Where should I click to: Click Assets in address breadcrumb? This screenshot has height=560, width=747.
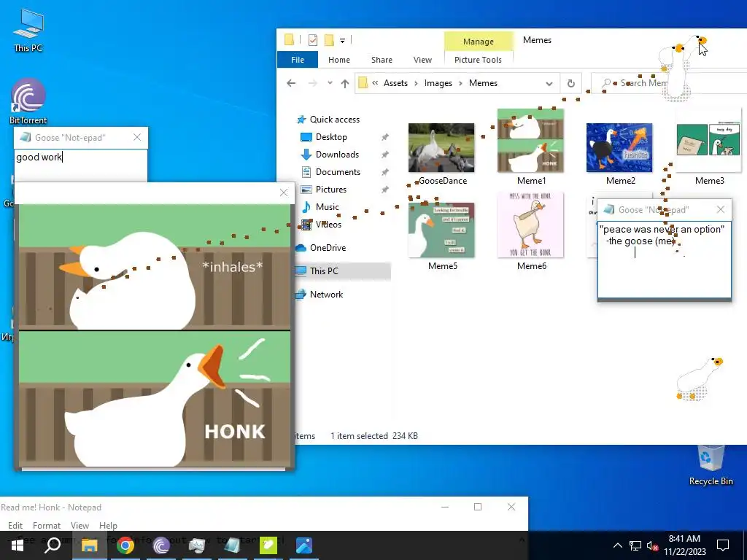coord(395,83)
